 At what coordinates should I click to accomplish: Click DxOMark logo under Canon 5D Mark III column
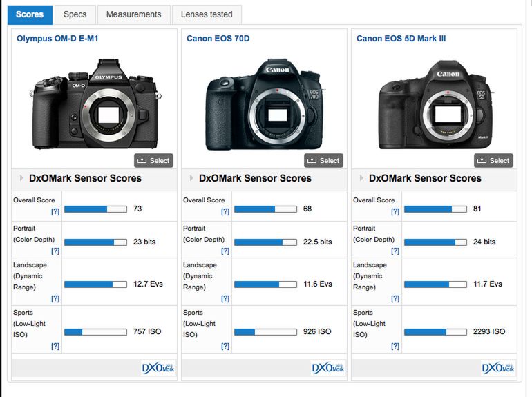click(498, 368)
